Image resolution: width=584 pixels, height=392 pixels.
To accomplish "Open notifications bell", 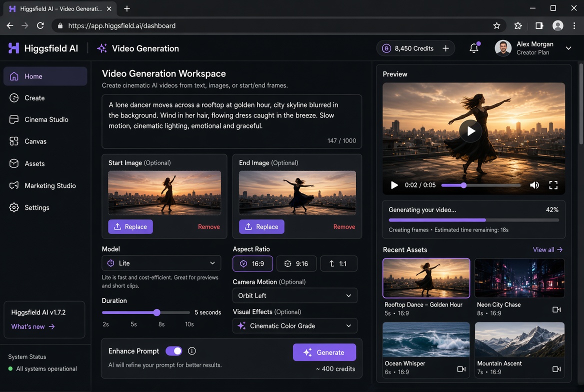I will [474, 48].
